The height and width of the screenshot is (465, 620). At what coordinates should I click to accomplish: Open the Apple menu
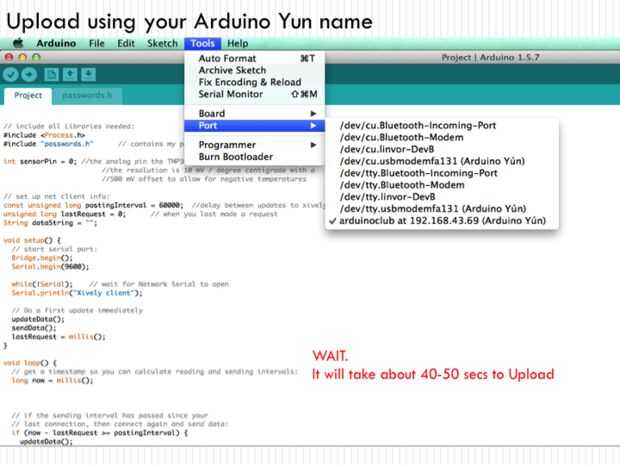click(18, 43)
